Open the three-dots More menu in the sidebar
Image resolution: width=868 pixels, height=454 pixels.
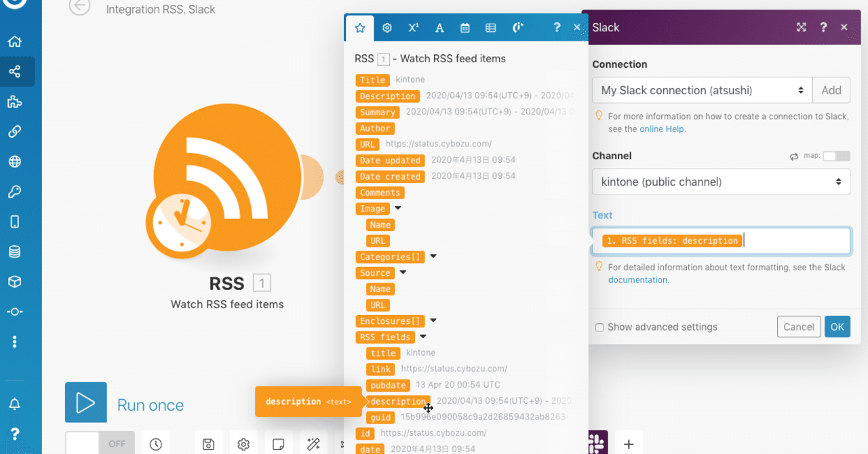click(14, 342)
